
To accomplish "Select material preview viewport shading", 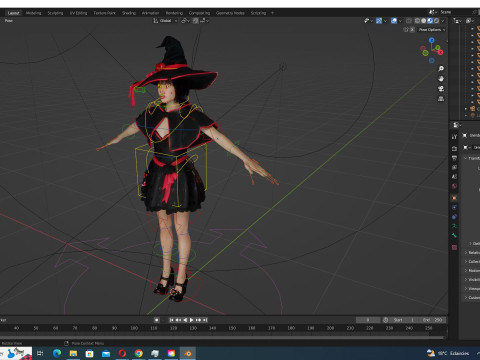I will pos(430,21).
